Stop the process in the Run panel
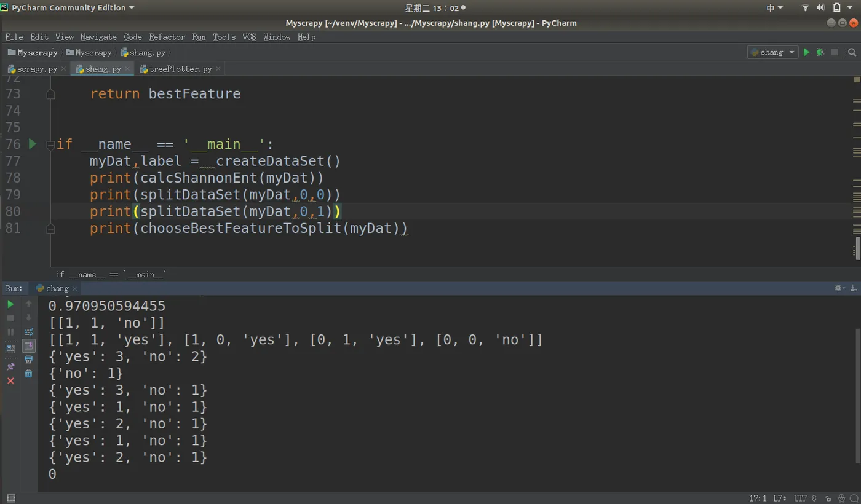This screenshot has width=861, height=504. 10,318
